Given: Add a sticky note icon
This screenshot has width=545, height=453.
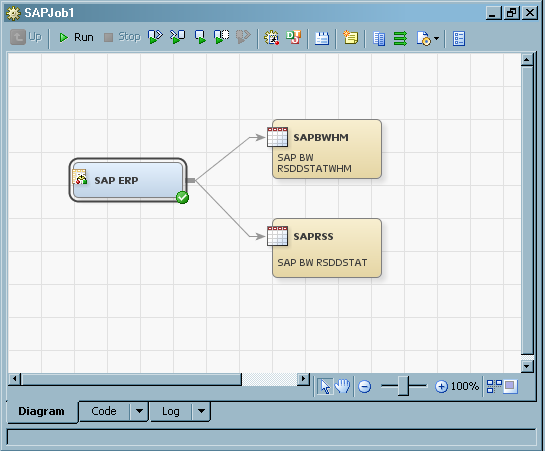Looking at the screenshot, I should click(x=350, y=38).
